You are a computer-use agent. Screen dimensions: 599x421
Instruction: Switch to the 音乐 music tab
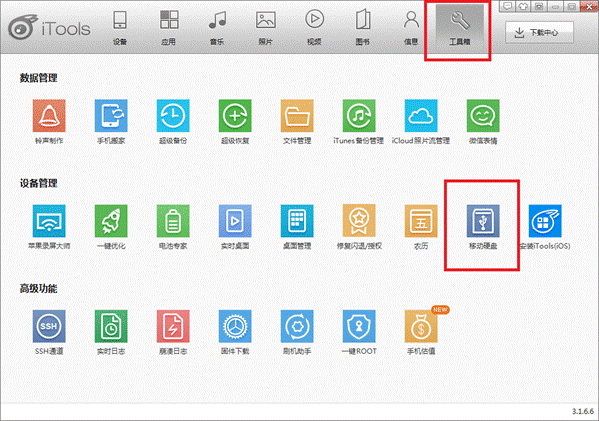217,28
